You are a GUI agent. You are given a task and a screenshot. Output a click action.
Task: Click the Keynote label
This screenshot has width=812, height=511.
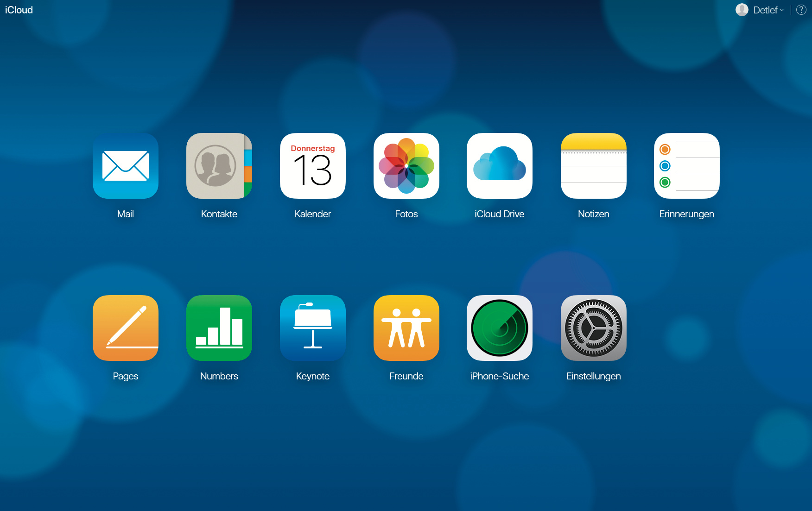point(313,376)
